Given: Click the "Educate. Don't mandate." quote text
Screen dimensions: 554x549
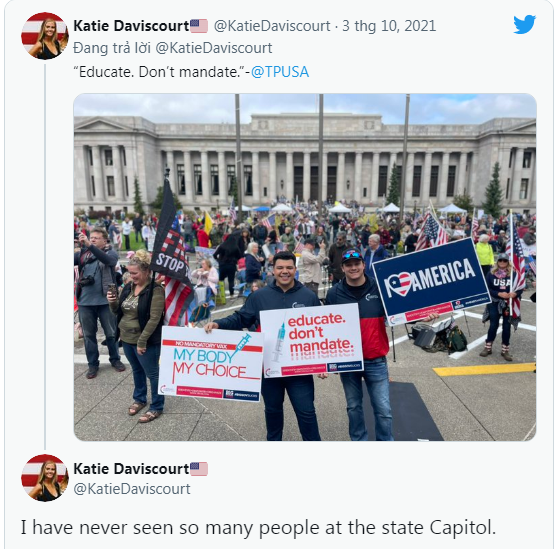Looking at the screenshot, I should [159, 72].
